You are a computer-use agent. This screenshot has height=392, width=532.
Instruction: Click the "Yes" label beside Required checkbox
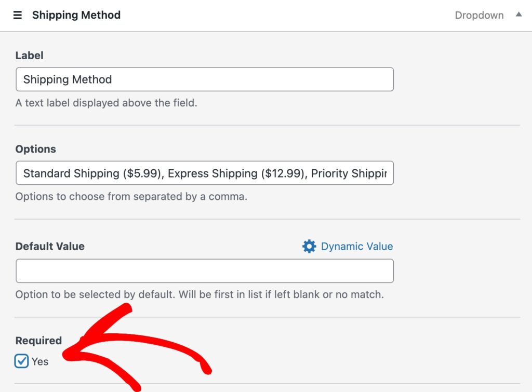point(40,362)
